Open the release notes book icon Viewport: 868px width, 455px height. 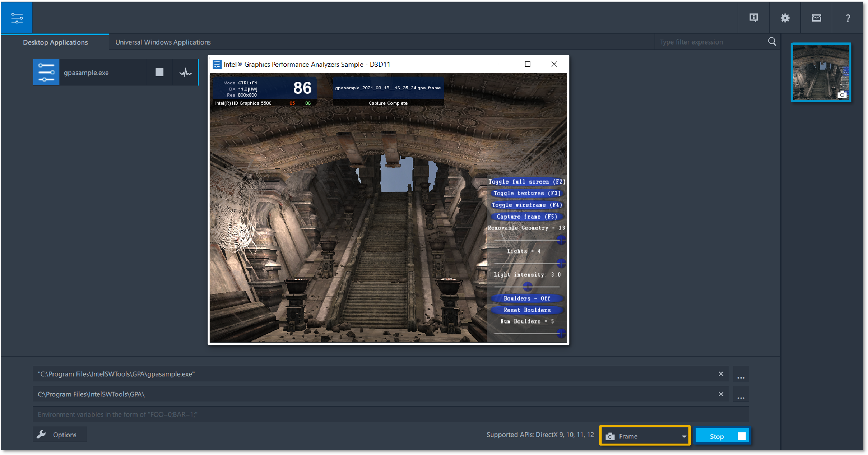coord(753,18)
